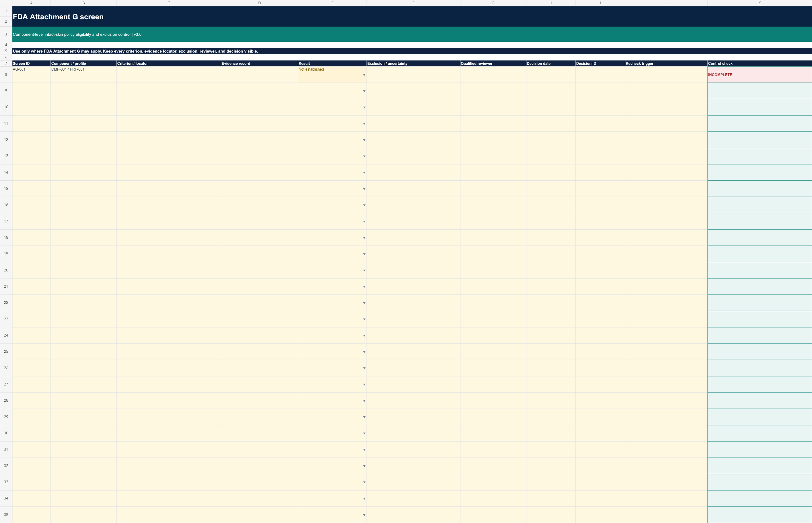The image size is (812, 523).
Task: Click the Decision date cell in row 8
Action: tap(551, 75)
